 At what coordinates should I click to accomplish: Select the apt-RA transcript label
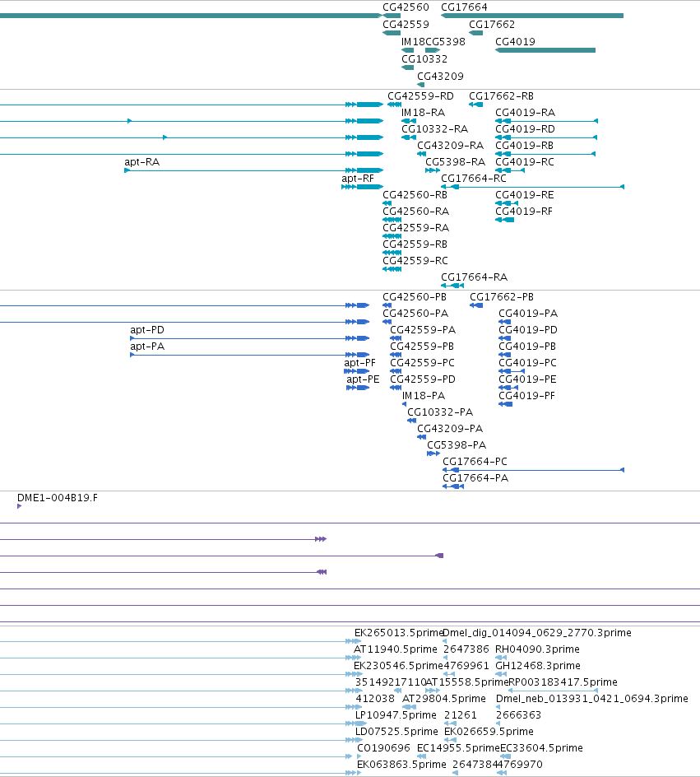point(141,162)
